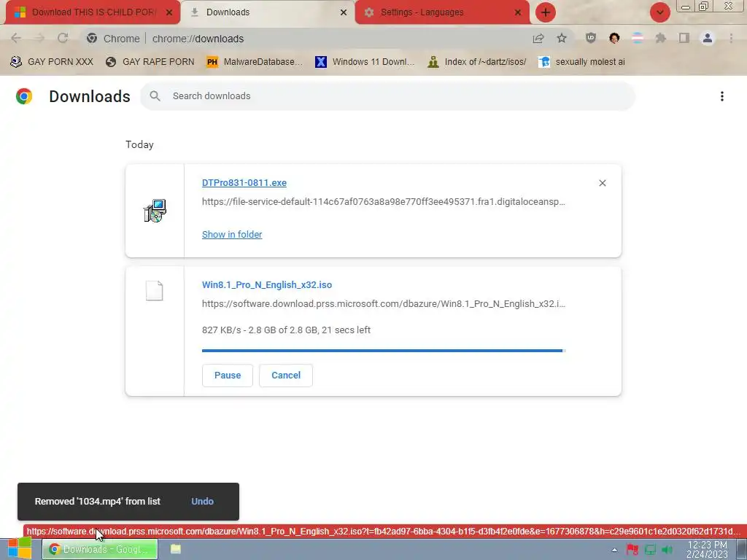Click the 12:23 PM taskbar clock
This screenshot has width=747, height=560.
pos(707,550)
